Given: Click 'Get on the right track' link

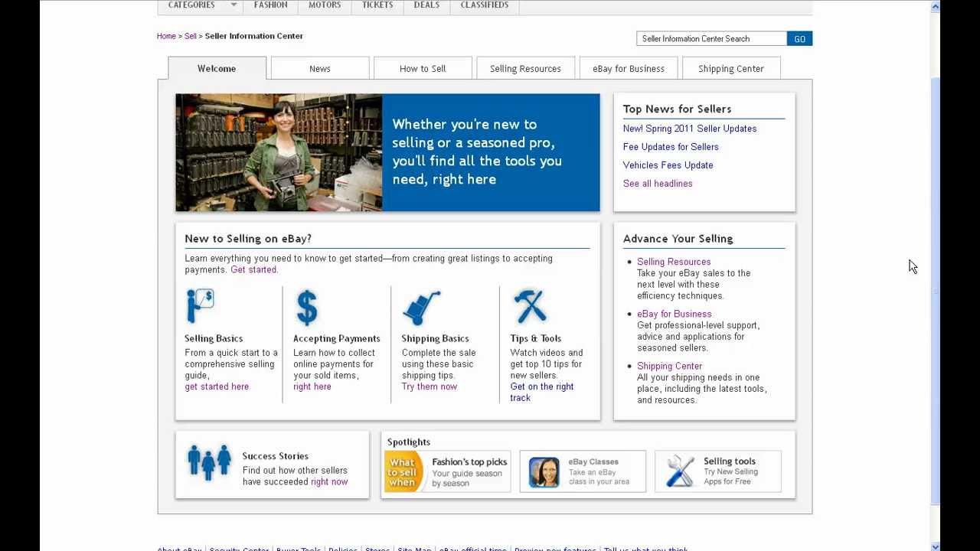Looking at the screenshot, I should pyautogui.click(x=542, y=392).
